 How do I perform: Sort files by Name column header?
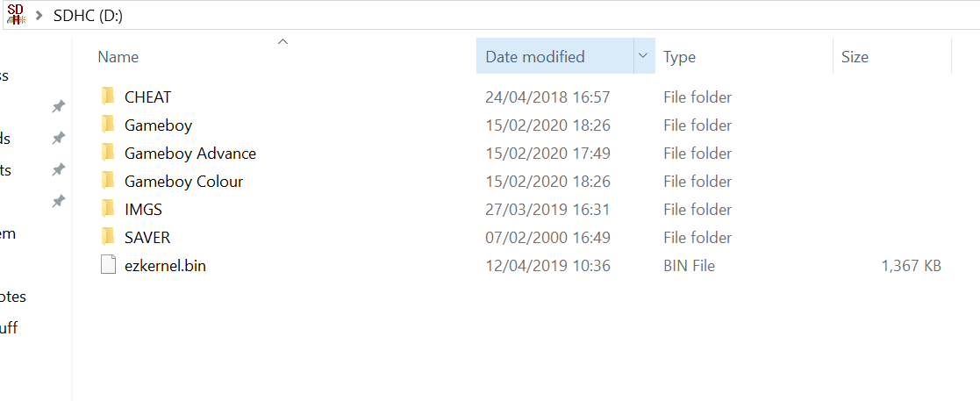[x=118, y=57]
